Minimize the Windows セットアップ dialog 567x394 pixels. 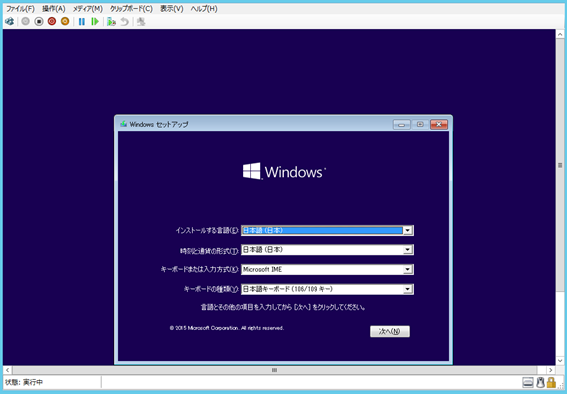coord(402,124)
